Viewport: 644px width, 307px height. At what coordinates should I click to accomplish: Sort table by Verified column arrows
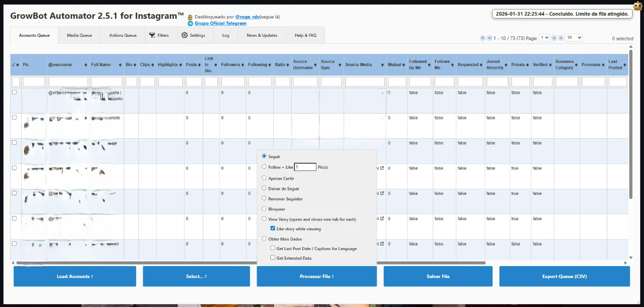550,65
